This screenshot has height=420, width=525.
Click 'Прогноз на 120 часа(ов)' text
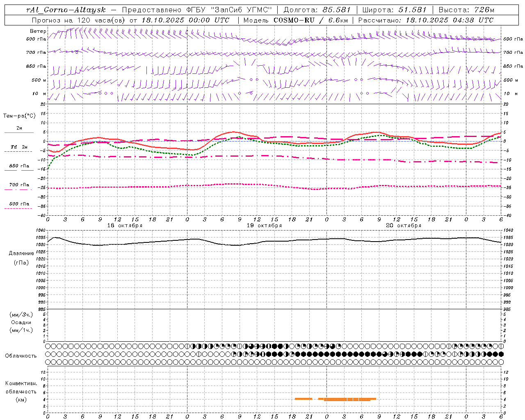tap(79, 20)
